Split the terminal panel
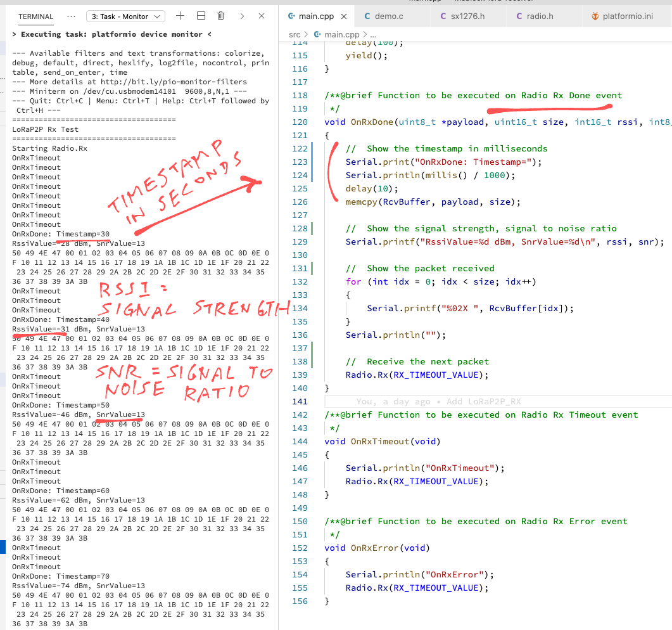672x630 pixels. click(x=200, y=16)
